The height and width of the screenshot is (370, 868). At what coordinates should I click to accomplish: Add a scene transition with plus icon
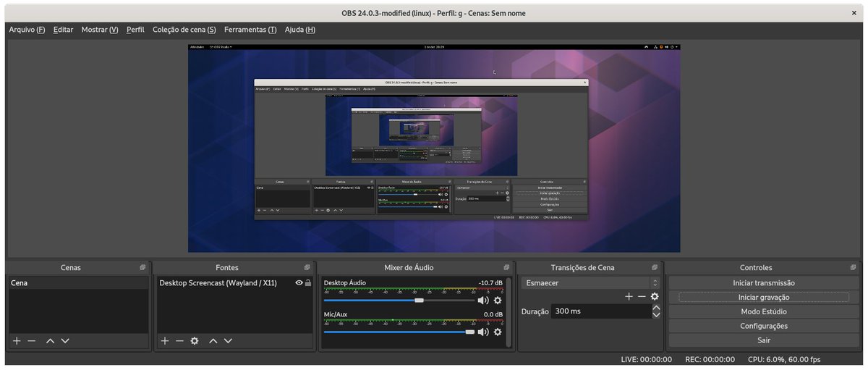point(629,296)
